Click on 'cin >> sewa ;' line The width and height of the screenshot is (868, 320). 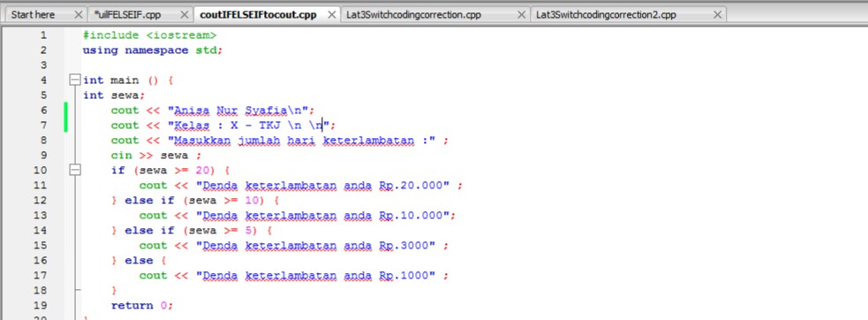(x=156, y=156)
